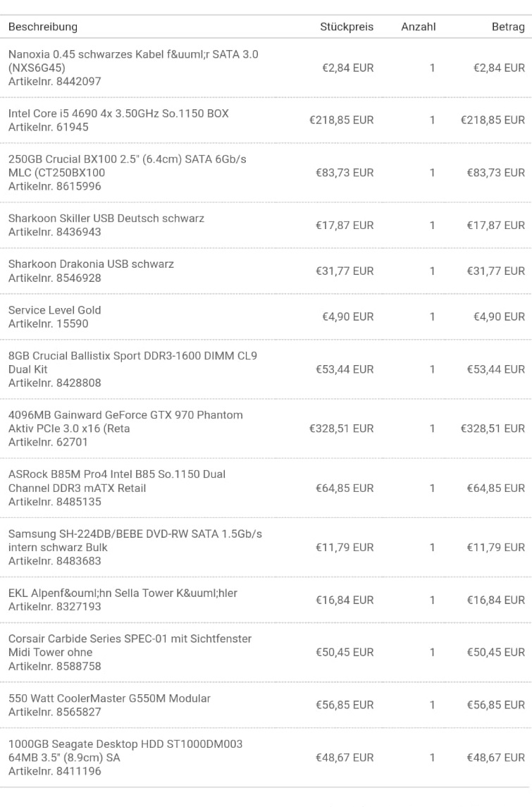Viewport: 532px width, 807px height.
Task: Click the Stückpreis column header
Action: click(347, 27)
